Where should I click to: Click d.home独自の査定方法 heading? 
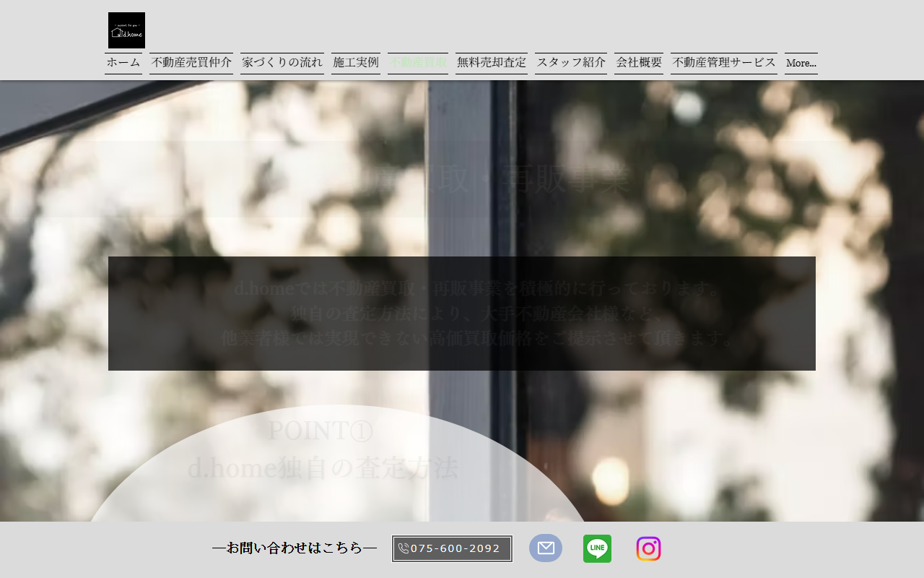pos(323,468)
